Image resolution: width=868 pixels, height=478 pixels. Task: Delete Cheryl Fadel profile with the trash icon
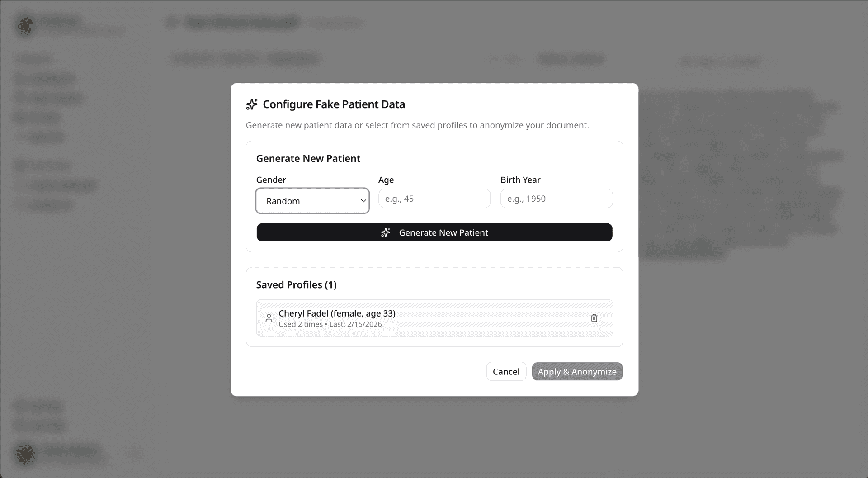coord(594,318)
